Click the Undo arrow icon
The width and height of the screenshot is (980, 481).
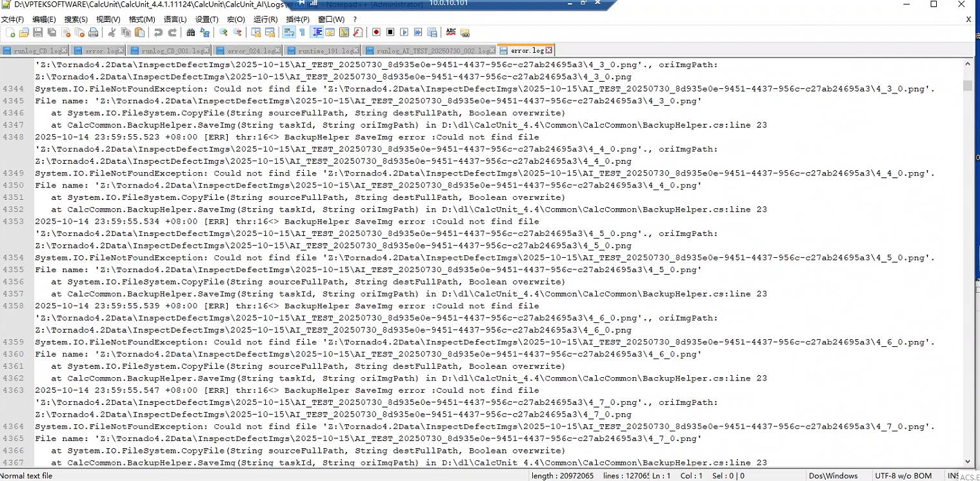pyautogui.click(x=158, y=32)
